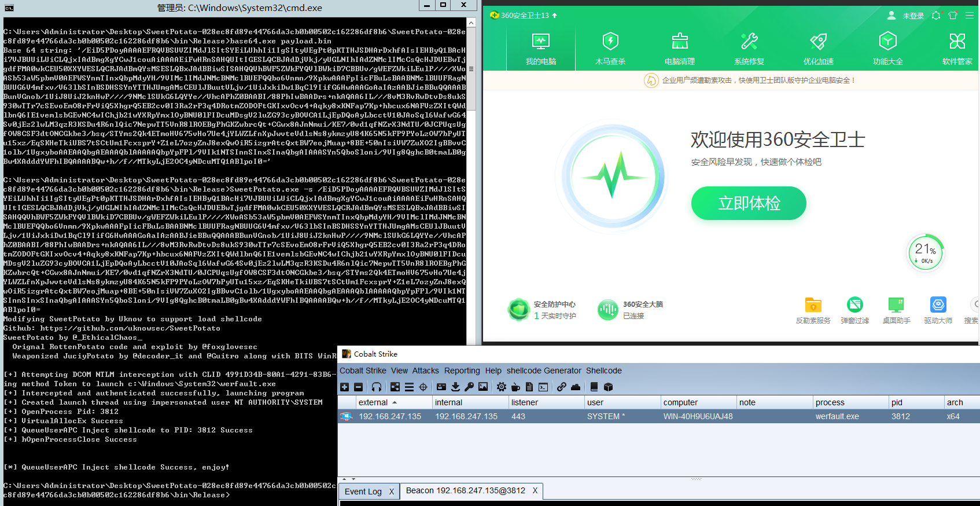The width and height of the screenshot is (980, 506).
Task: Open the 360 hamburger main menu
Action: click(970, 16)
